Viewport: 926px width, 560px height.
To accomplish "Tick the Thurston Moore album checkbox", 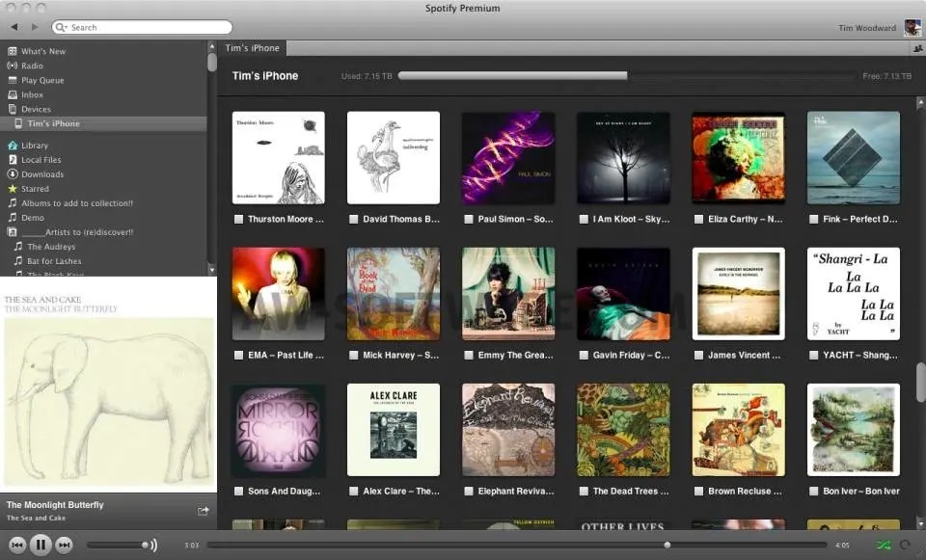I will click(238, 219).
